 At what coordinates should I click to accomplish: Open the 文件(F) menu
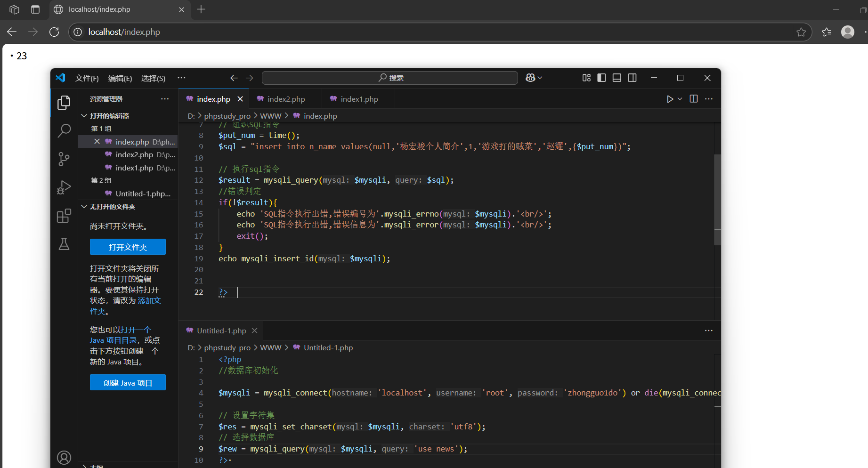(x=87, y=78)
